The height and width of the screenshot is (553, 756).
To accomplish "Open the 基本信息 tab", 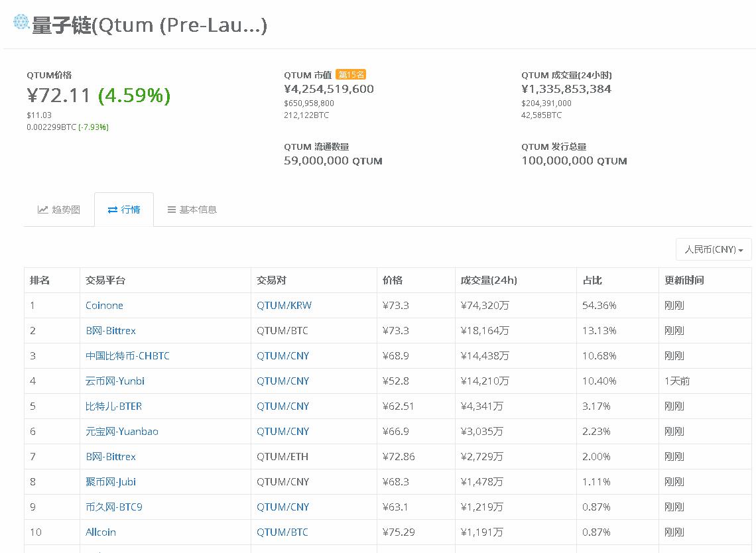I will tap(192, 210).
